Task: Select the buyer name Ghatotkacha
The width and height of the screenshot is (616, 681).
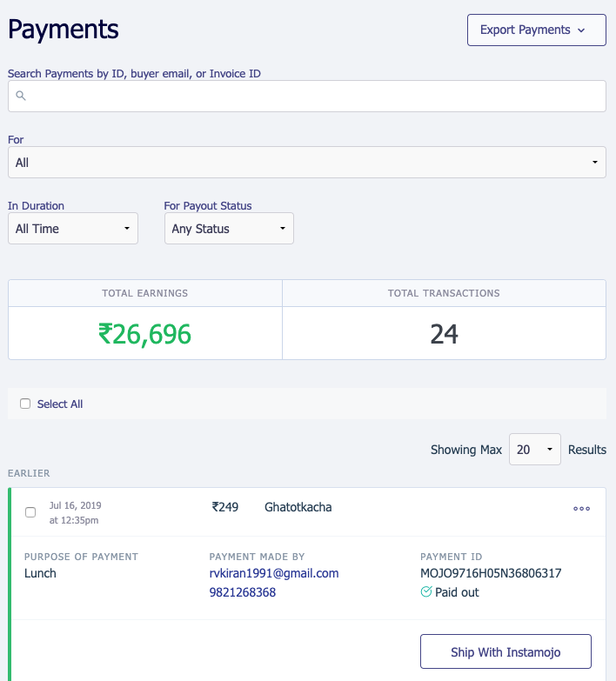Action: tap(298, 507)
